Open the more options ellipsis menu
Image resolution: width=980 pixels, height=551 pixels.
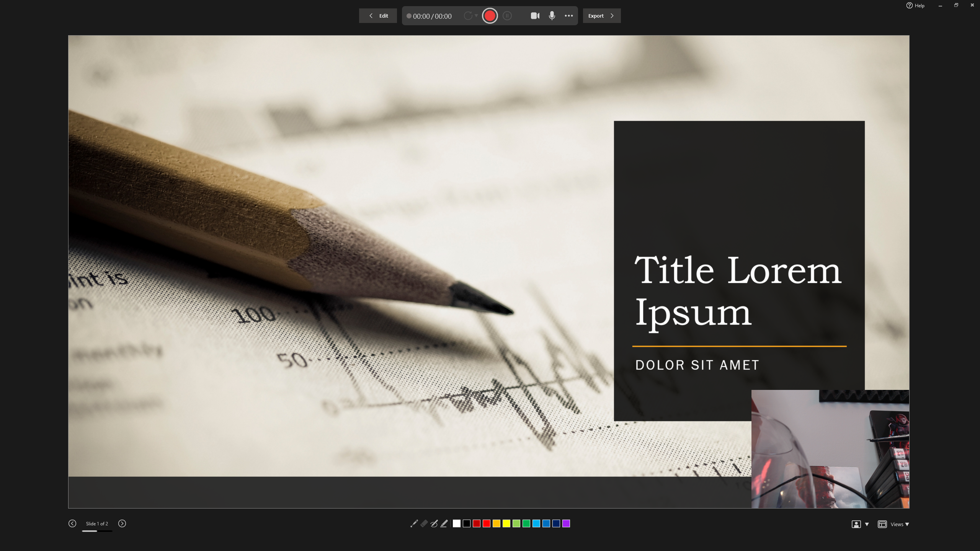point(569,16)
